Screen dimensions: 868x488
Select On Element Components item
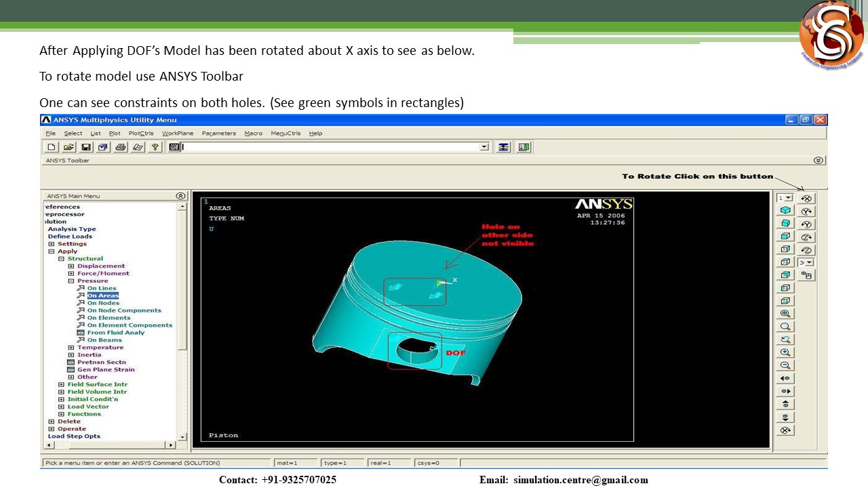point(130,325)
